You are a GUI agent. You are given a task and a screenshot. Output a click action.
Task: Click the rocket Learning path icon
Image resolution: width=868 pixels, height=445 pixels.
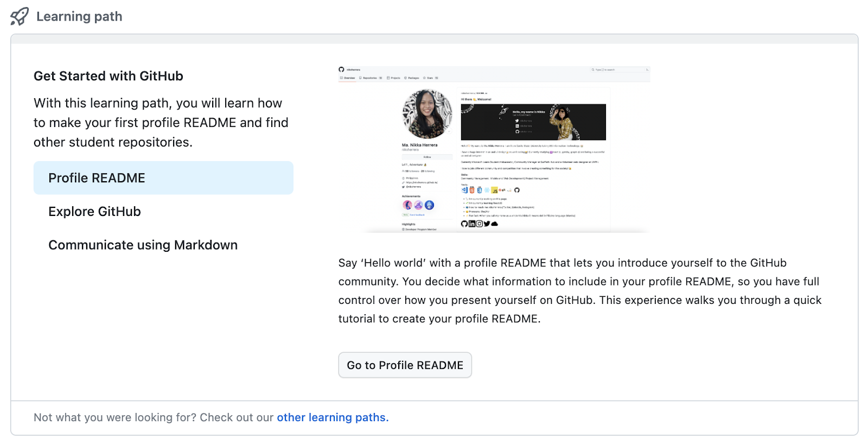20,16
